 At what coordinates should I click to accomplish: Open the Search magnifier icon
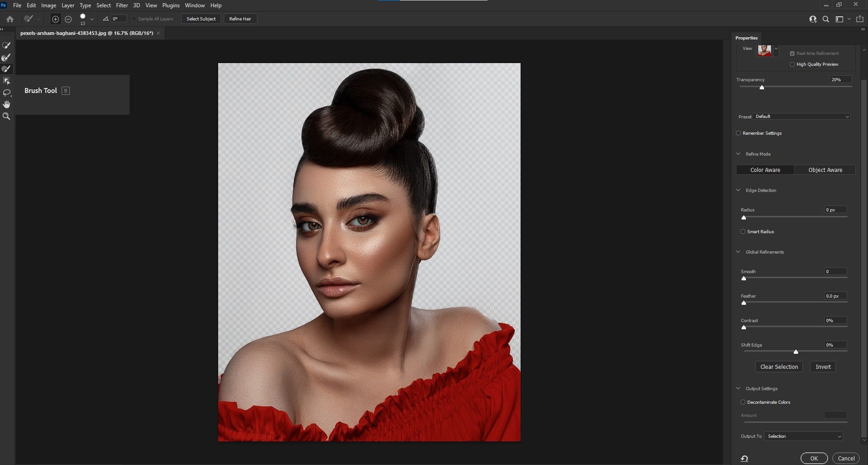pos(826,19)
